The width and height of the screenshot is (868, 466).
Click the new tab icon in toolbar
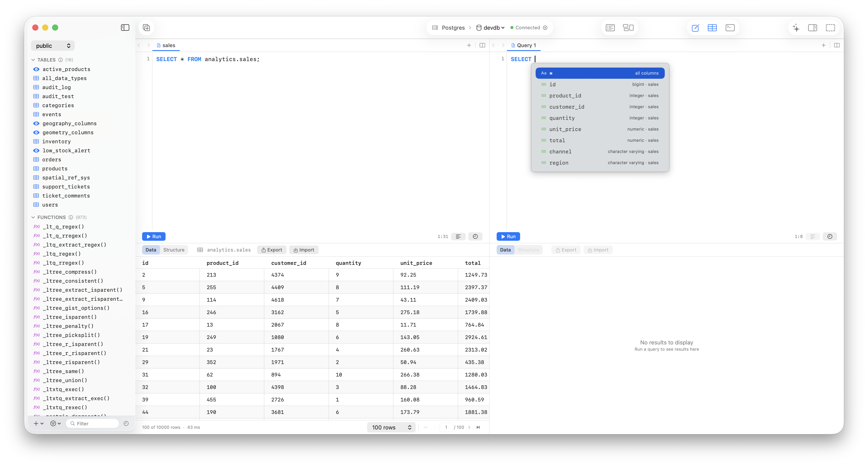(x=146, y=28)
